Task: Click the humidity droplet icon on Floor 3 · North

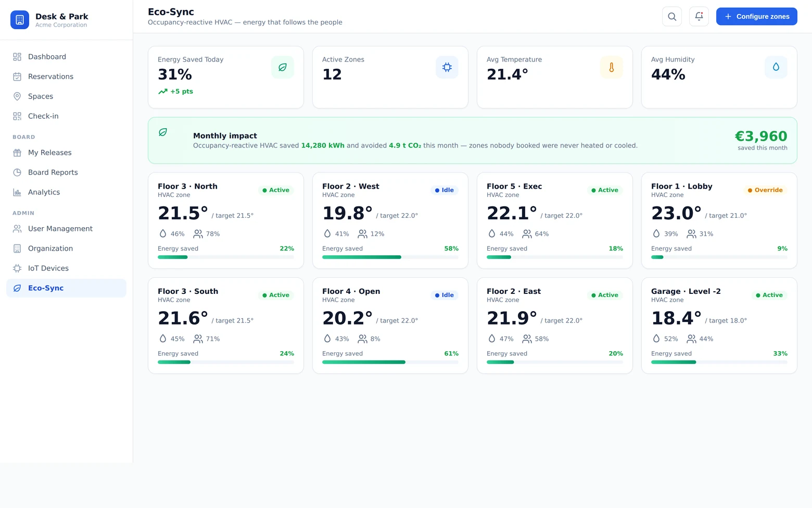Action: (163, 234)
